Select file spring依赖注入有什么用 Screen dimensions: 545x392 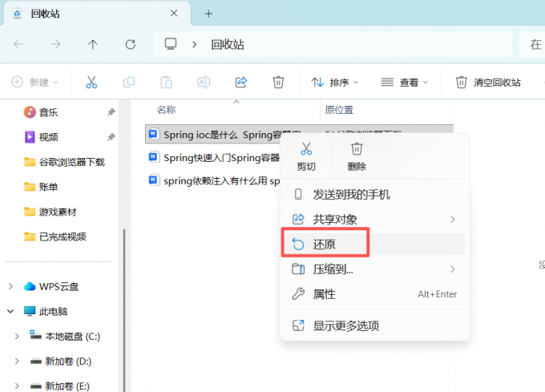tap(212, 180)
